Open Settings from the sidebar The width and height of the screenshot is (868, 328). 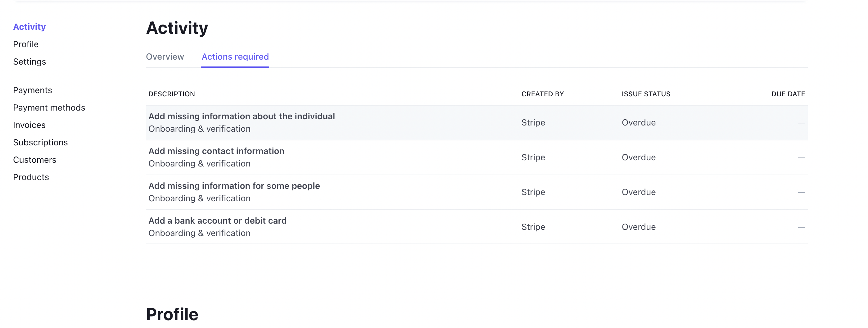click(x=29, y=62)
